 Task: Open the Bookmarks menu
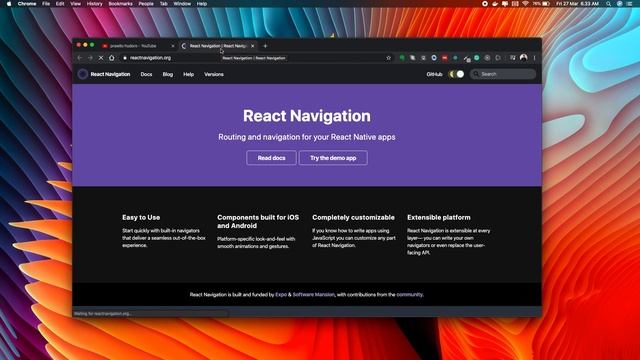(x=120, y=4)
